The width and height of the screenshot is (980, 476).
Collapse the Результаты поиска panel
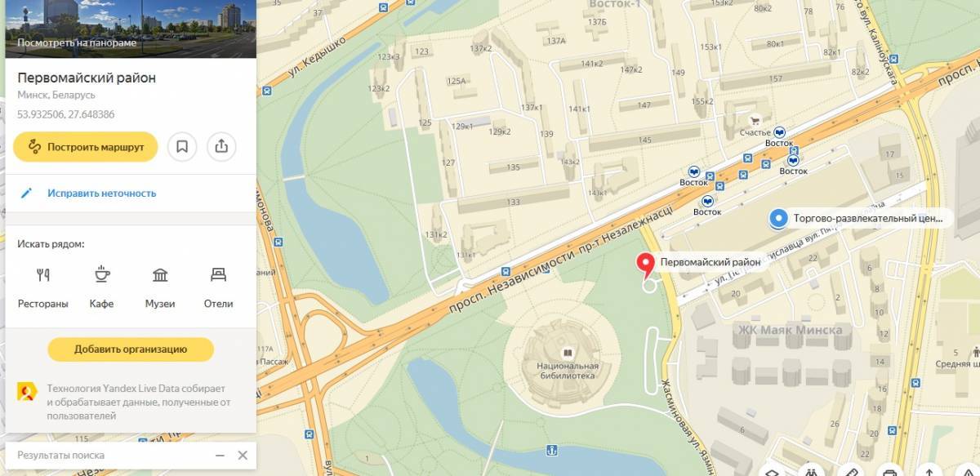(220, 456)
